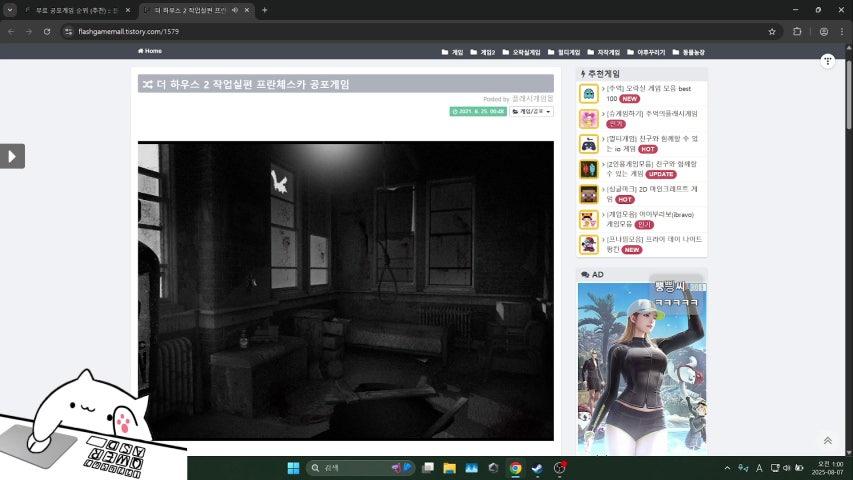
Task: Open site information icon beside the URL
Action: pos(68,32)
